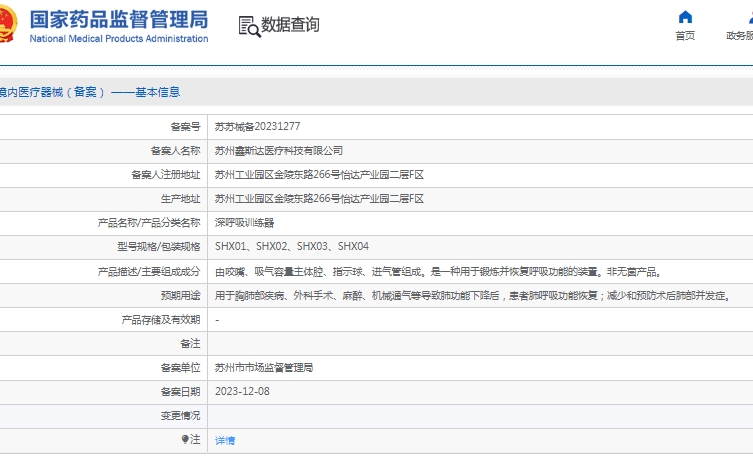Click the lightbulb icon beside 注
The height and width of the screenshot is (462, 753).
tap(185, 439)
